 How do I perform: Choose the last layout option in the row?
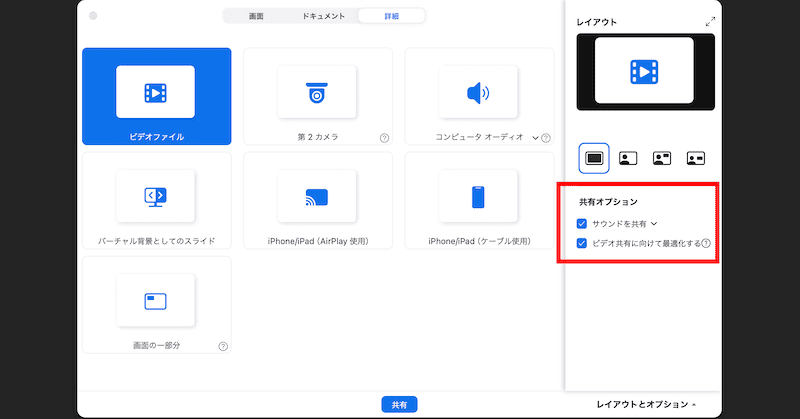[695, 158]
